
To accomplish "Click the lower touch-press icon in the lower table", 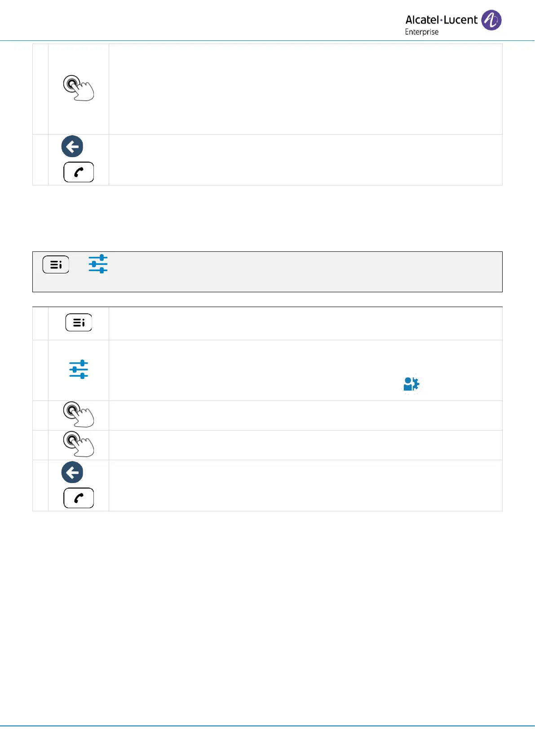I will pos(78,444).
